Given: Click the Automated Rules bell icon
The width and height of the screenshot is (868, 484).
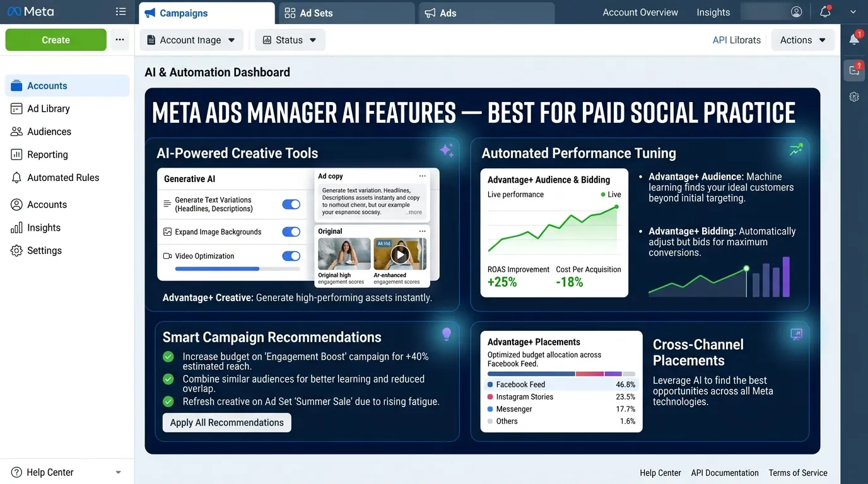Looking at the screenshot, I should click(x=16, y=178).
